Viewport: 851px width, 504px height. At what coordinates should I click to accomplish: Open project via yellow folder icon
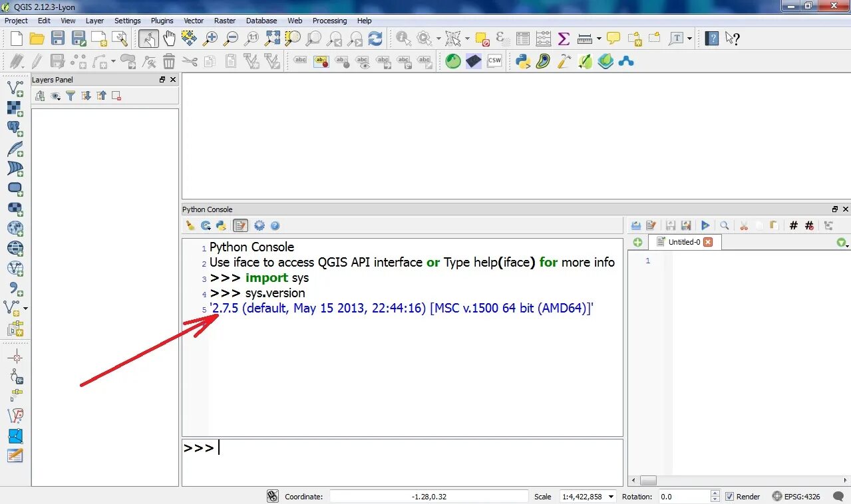pyautogui.click(x=37, y=39)
